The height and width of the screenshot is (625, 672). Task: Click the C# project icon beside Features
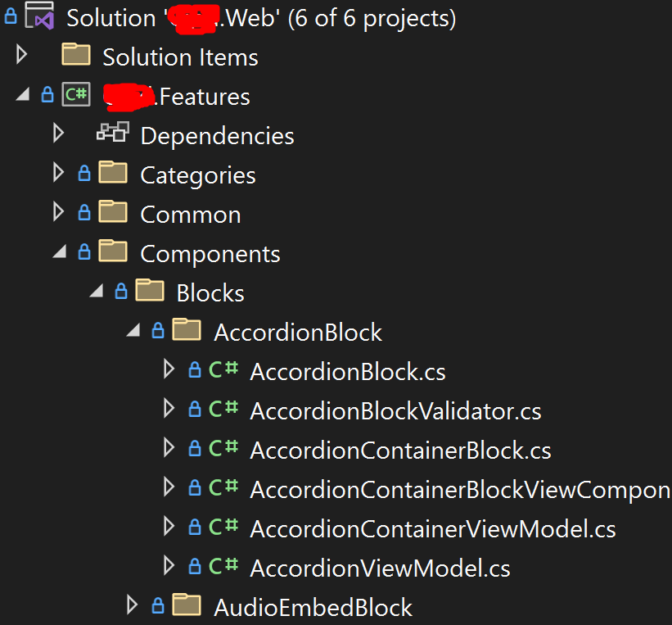(76, 95)
